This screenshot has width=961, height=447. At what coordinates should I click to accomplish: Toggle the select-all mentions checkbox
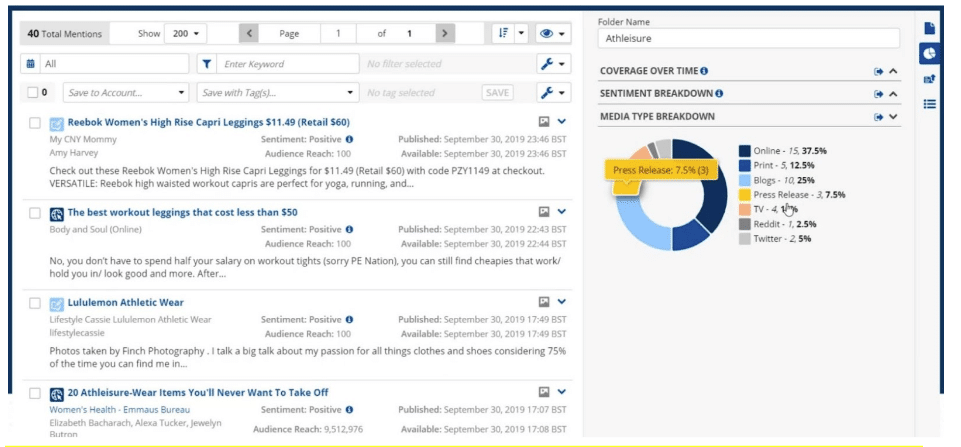point(33,93)
